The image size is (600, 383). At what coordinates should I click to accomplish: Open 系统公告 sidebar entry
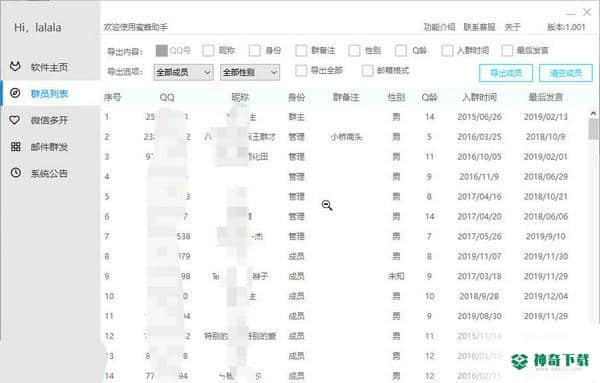[49, 173]
